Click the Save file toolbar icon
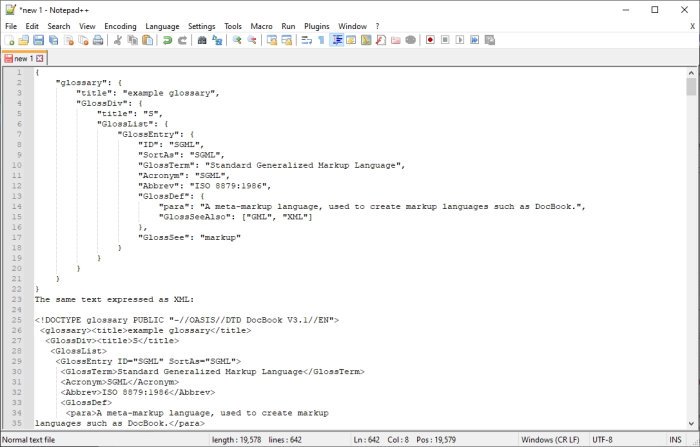700x447 pixels. click(x=38, y=40)
